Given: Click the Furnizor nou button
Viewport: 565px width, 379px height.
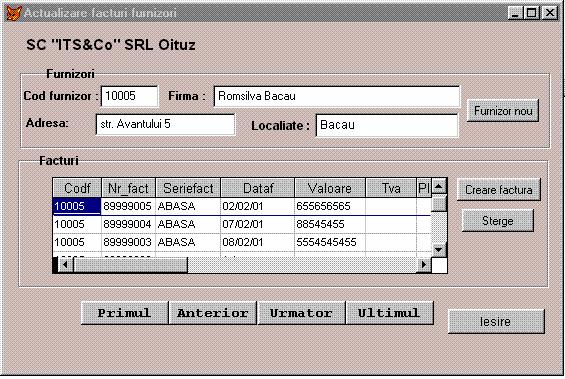Looking at the screenshot, I should click(503, 111).
